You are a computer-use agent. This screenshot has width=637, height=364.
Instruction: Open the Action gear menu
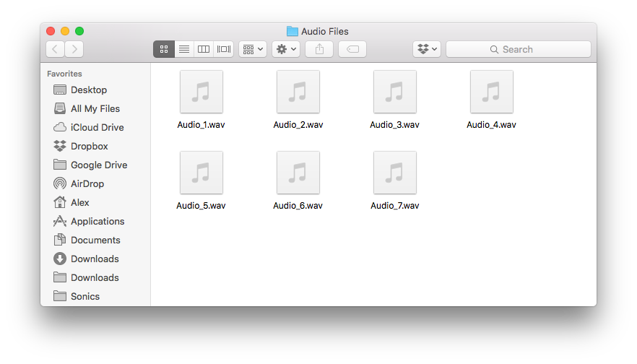click(x=286, y=49)
